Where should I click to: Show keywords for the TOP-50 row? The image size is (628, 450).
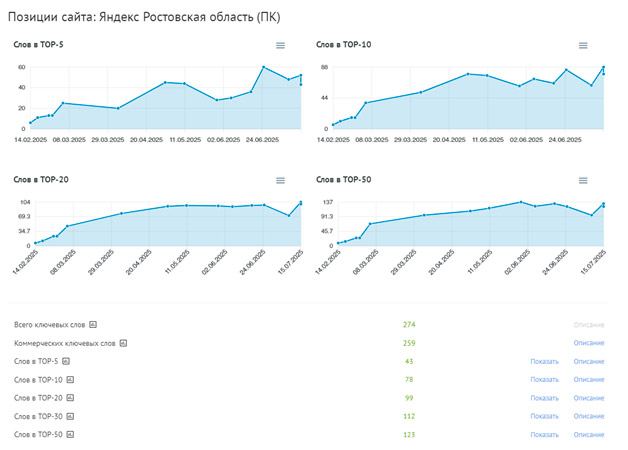(545, 434)
